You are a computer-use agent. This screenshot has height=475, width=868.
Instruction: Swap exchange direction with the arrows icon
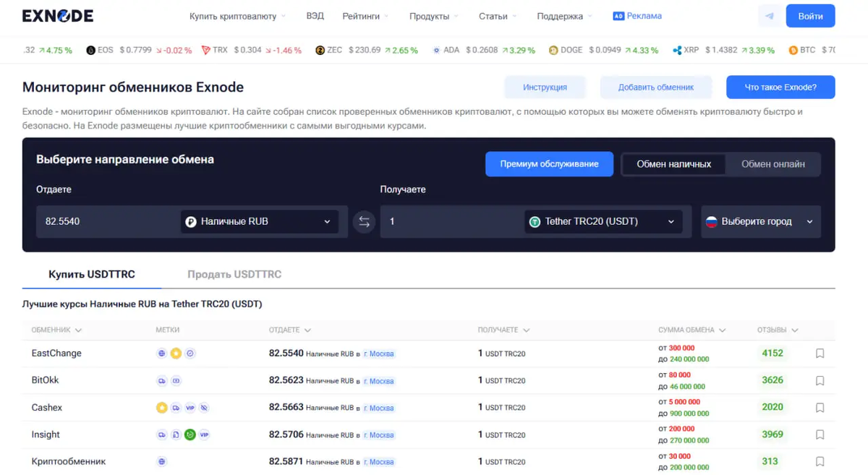(x=364, y=222)
